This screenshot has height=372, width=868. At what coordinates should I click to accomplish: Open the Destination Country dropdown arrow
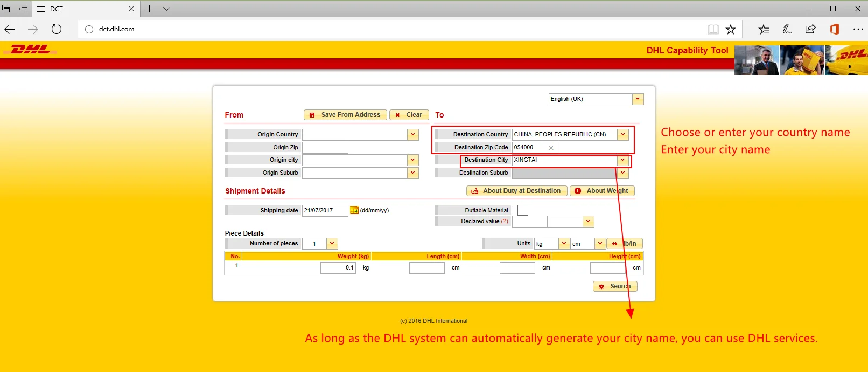pyautogui.click(x=623, y=135)
